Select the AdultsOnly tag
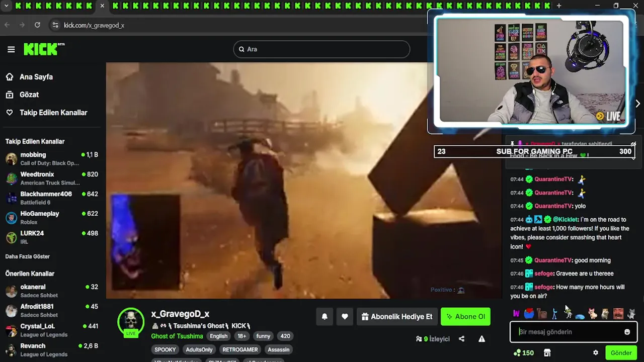This screenshot has height=362, width=644. (x=199, y=349)
